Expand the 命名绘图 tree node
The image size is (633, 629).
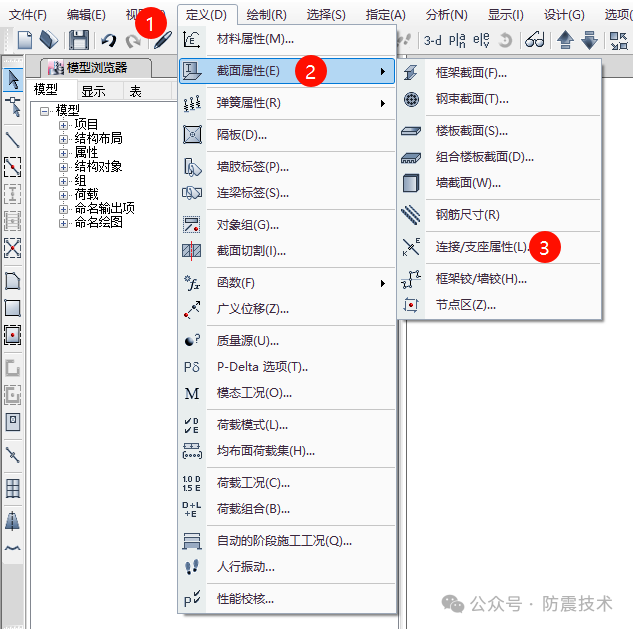[x=63, y=223]
